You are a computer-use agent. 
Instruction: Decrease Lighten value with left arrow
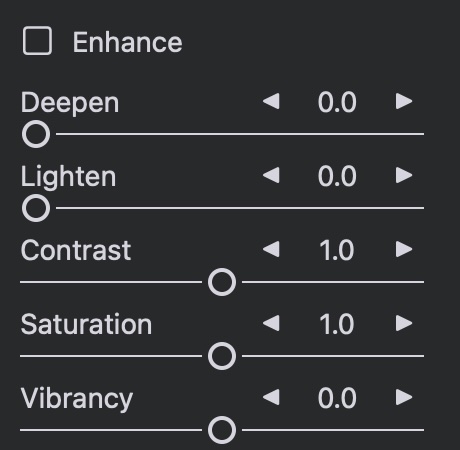(271, 175)
